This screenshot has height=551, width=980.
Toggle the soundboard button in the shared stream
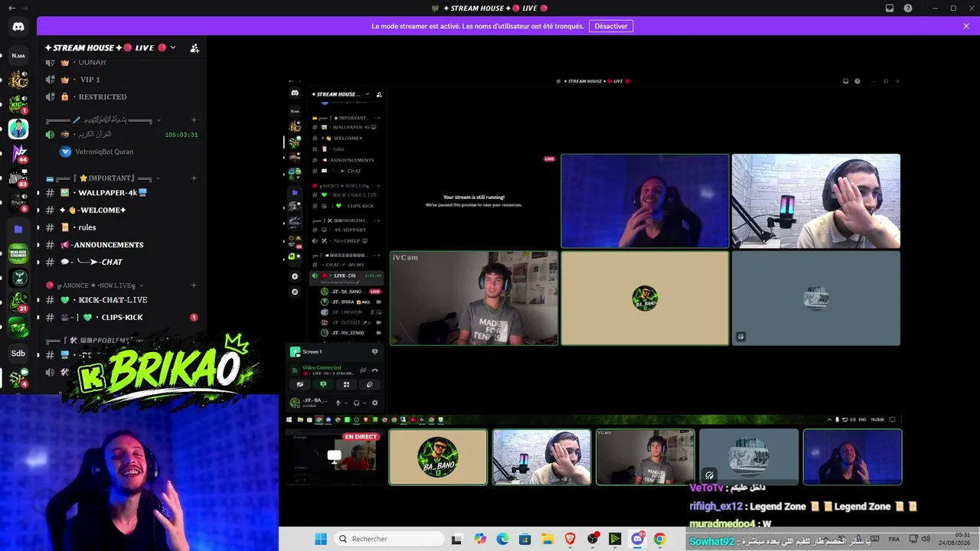coord(369,385)
